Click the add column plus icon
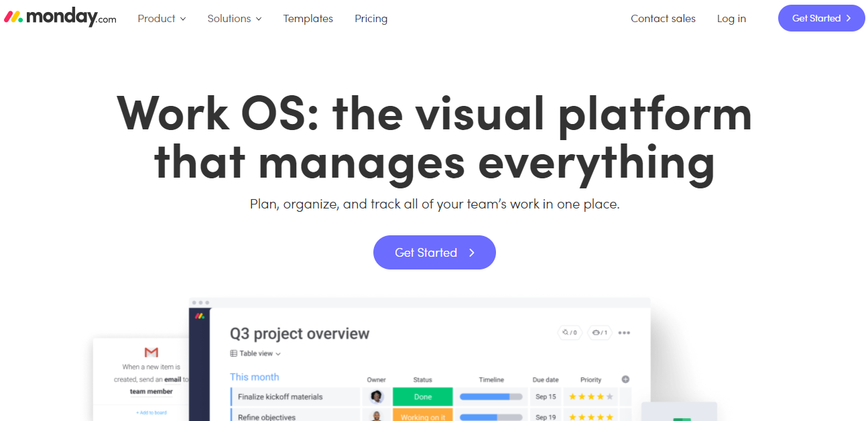 click(x=625, y=379)
